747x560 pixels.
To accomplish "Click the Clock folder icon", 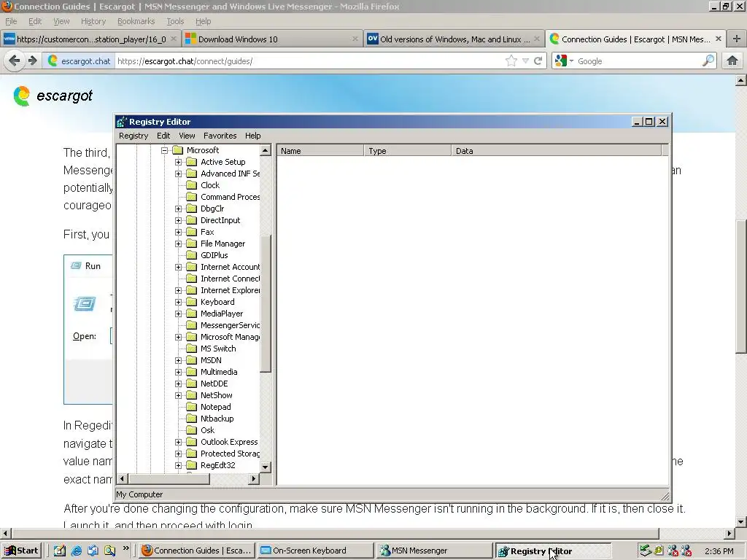I will pyautogui.click(x=192, y=185).
